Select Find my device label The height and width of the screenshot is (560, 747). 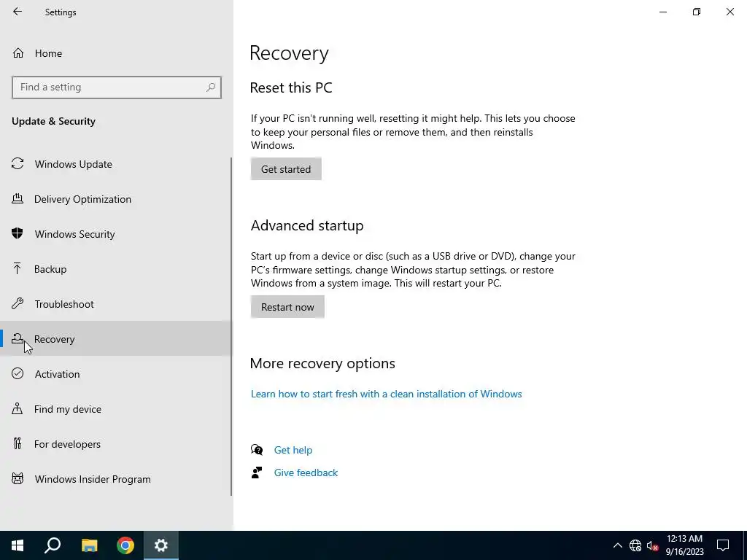pyautogui.click(x=68, y=409)
